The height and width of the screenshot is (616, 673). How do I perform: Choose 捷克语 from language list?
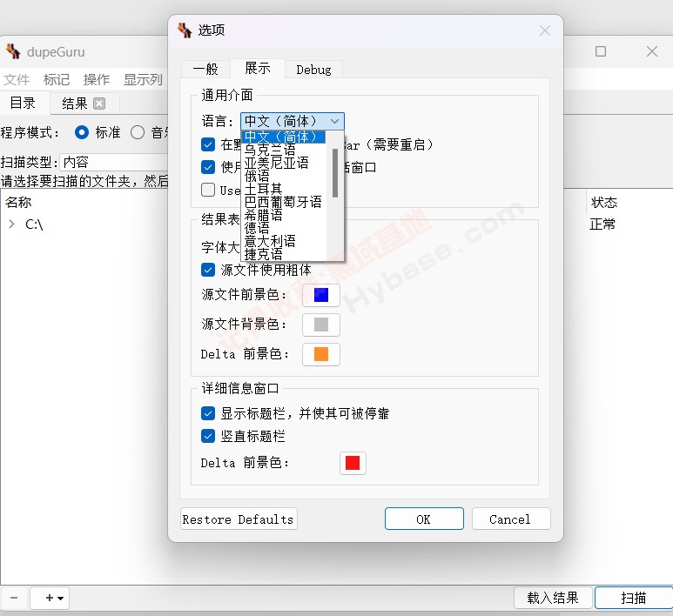[x=283, y=254]
